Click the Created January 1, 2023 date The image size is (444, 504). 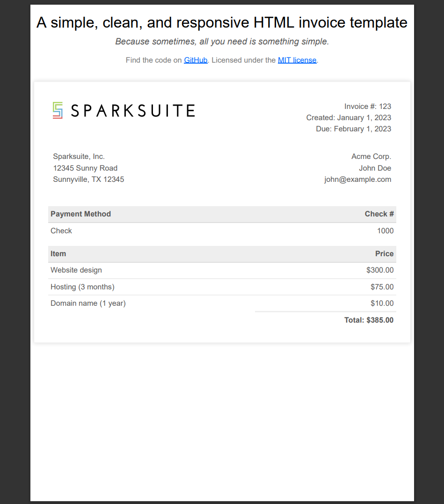(349, 118)
